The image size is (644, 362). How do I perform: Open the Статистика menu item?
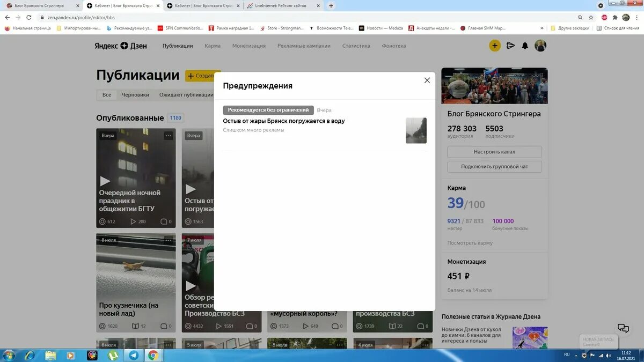point(355,46)
